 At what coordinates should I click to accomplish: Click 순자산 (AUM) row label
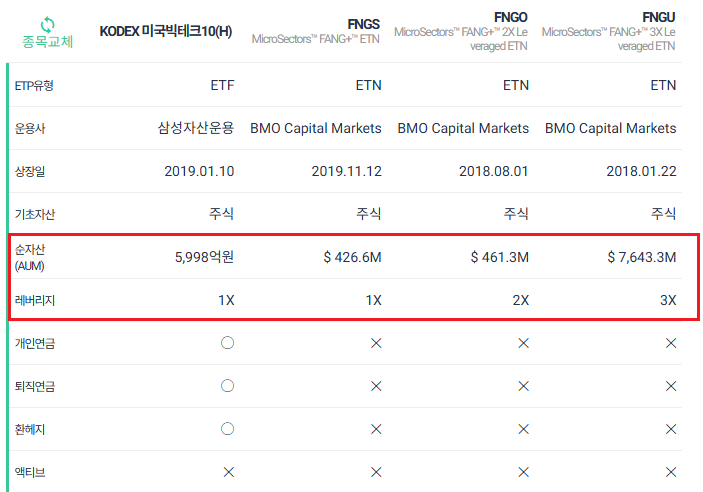pyautogui.click(x=30, y=257)
